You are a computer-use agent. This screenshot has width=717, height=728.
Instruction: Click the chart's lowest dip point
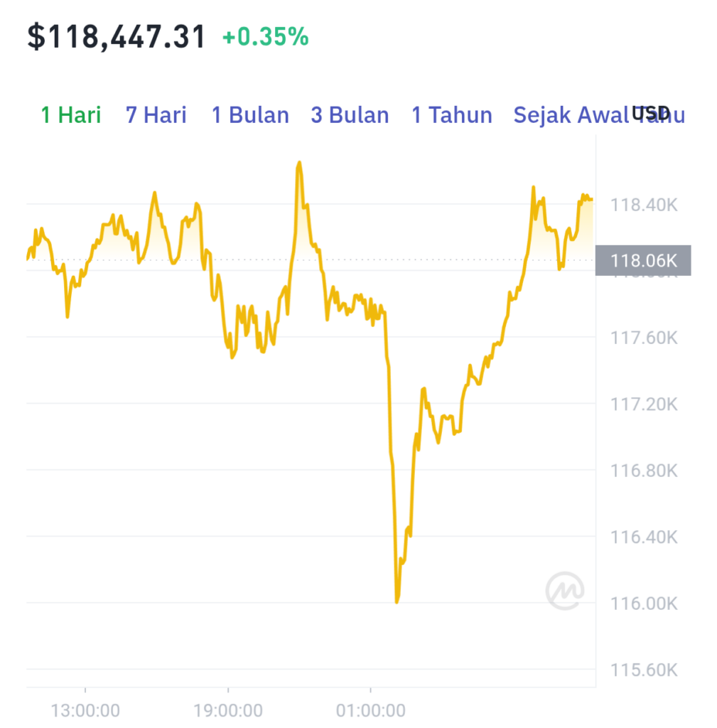tap(397, 602)
